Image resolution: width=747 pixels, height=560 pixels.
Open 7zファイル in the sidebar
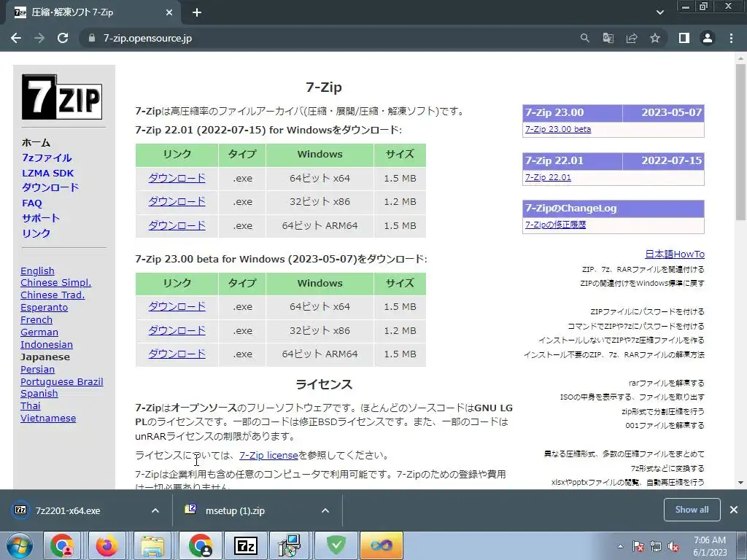point(47,157)
